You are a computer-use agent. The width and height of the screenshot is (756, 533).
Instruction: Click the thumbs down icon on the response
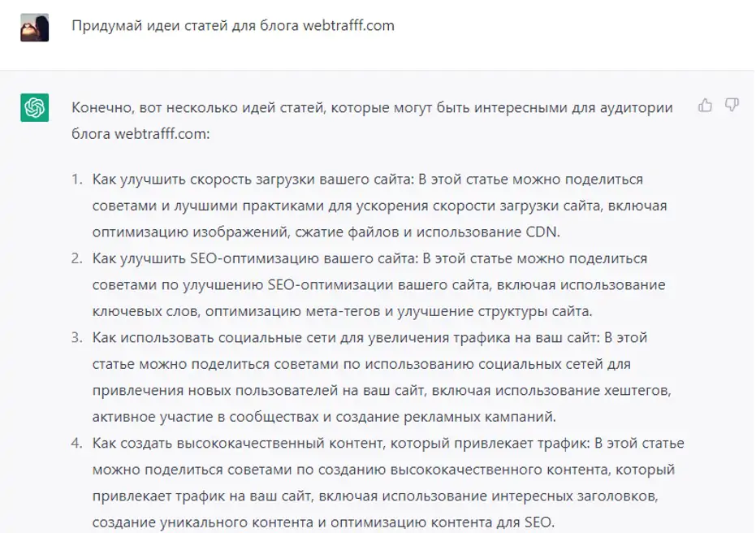click(x=732, y=105)
